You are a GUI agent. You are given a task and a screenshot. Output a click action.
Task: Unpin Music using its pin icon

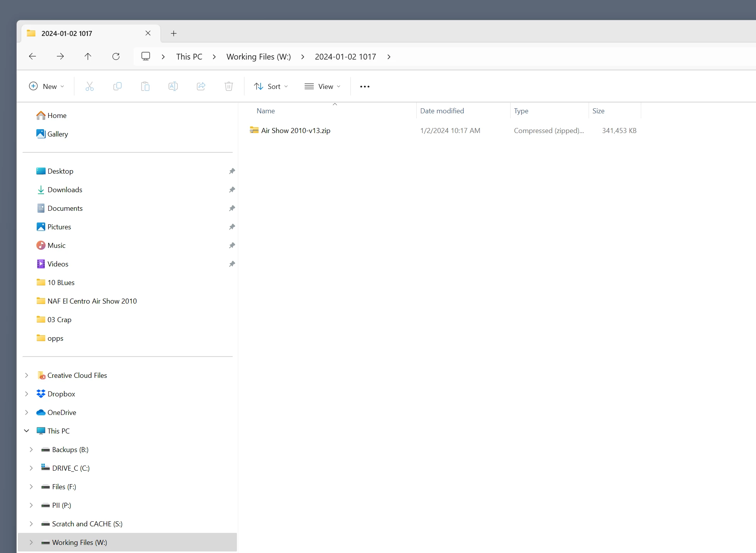pos(232,246)
